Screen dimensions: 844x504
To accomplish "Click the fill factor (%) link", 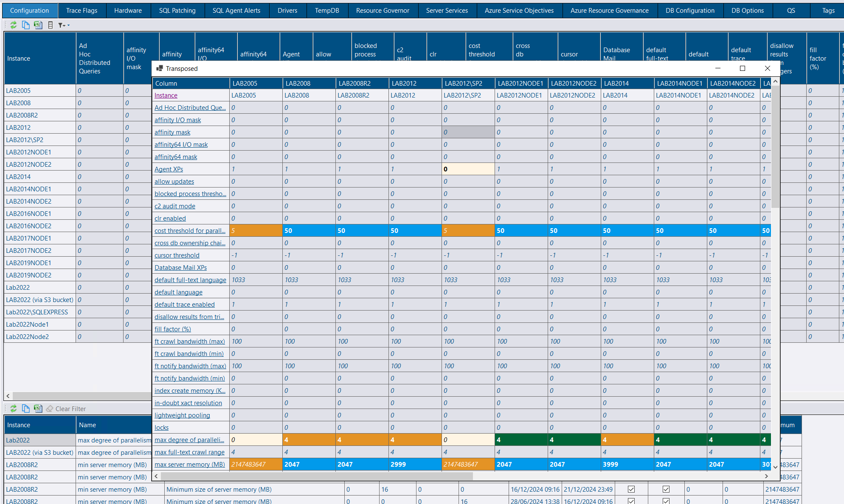I will coord(173,329).
